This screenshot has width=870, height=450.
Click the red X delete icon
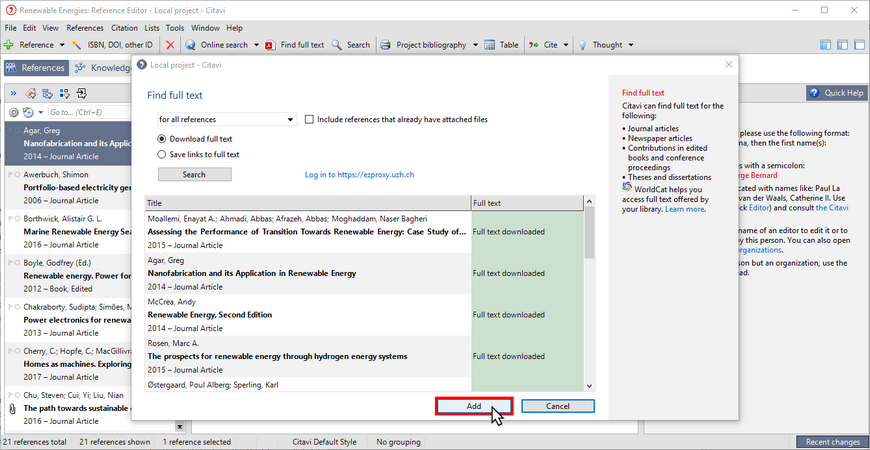(170, 45)
